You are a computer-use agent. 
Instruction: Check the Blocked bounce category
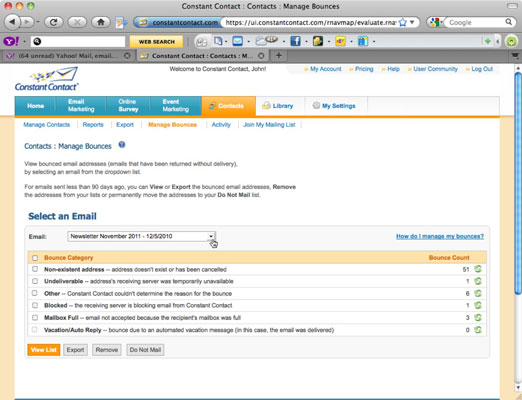[x=35, y=305]
